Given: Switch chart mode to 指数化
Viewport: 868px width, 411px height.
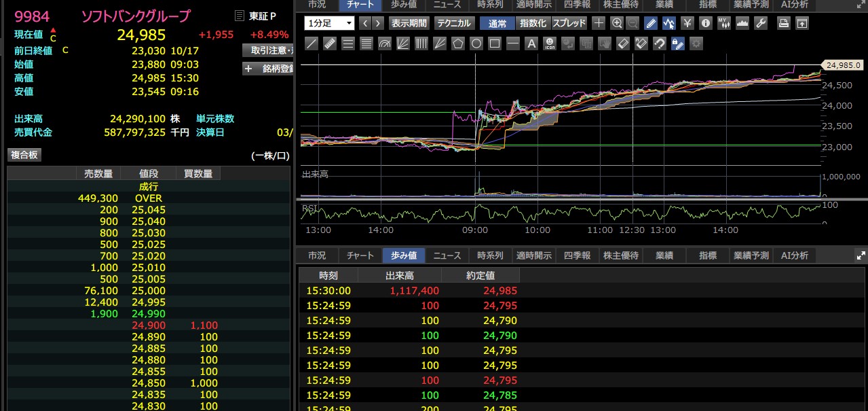Looking at the screenshot, I should pos(533,23).
